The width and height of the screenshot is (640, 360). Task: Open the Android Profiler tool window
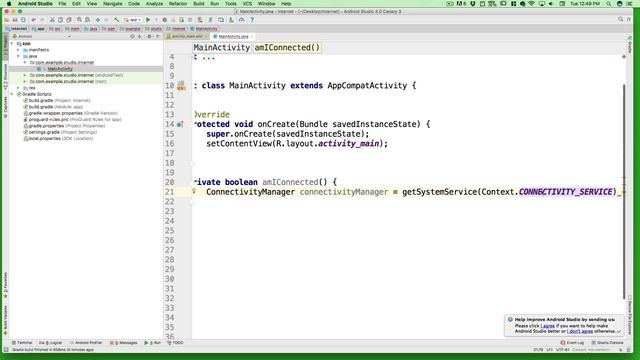[86, 343]
